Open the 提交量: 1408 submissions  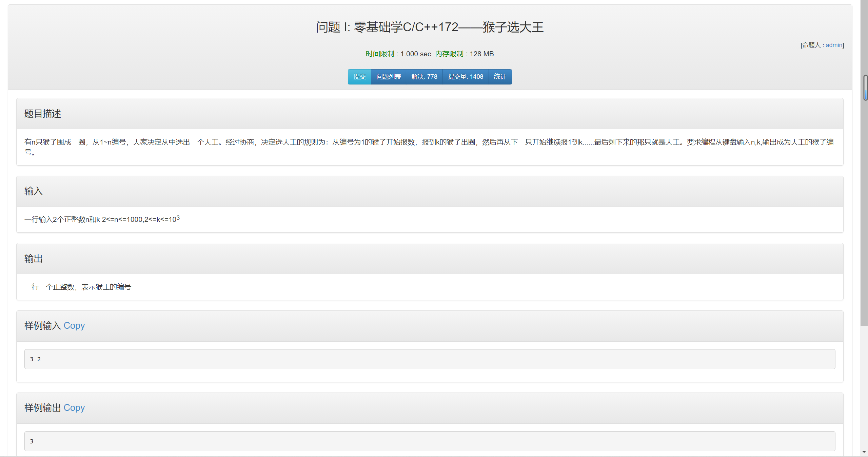tap(466, 77)
